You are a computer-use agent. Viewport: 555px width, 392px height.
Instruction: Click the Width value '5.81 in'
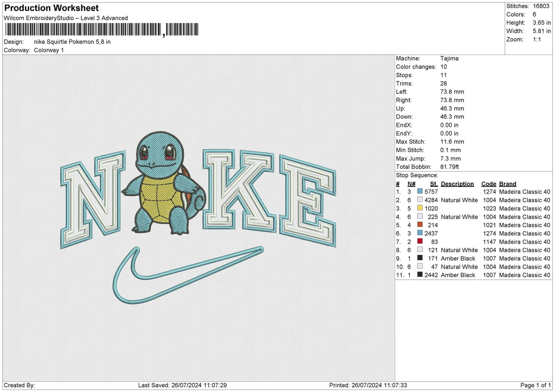tap(541, 31)
